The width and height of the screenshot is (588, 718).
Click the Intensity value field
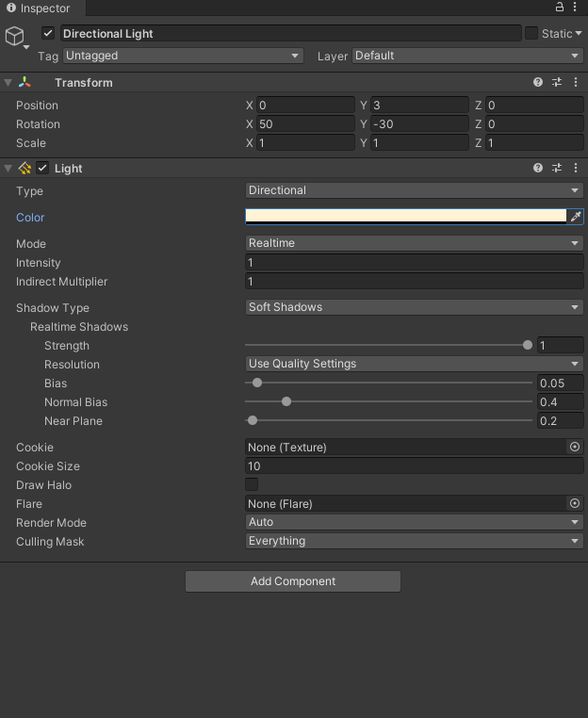coord(415,262)
